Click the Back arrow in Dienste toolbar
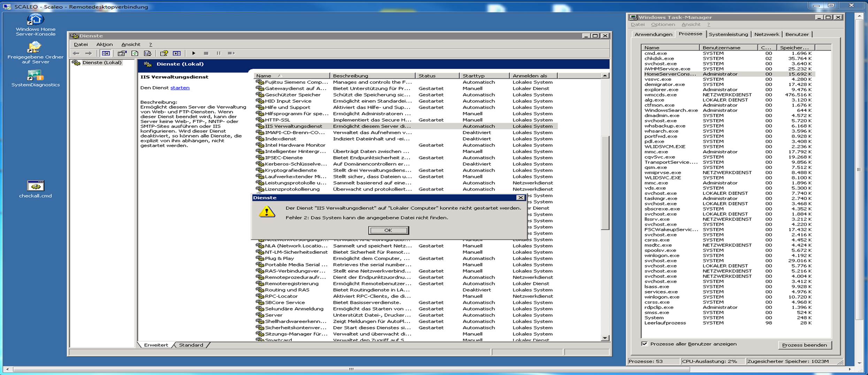Screen dimensions: 868x375 [76, 53]
